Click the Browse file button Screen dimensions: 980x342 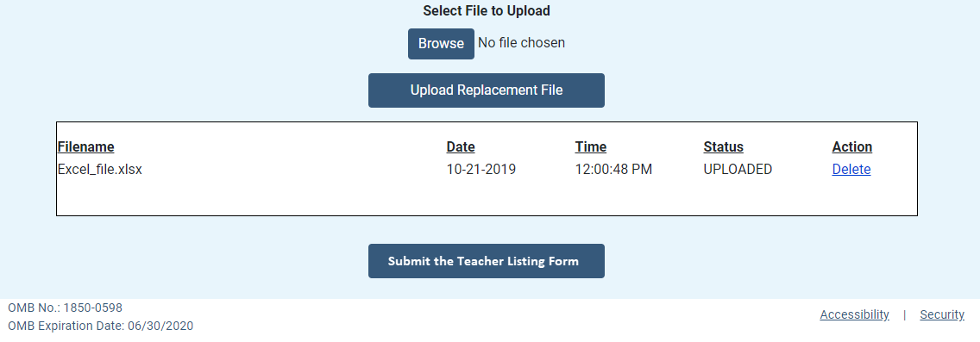click(x=441, y=44)
